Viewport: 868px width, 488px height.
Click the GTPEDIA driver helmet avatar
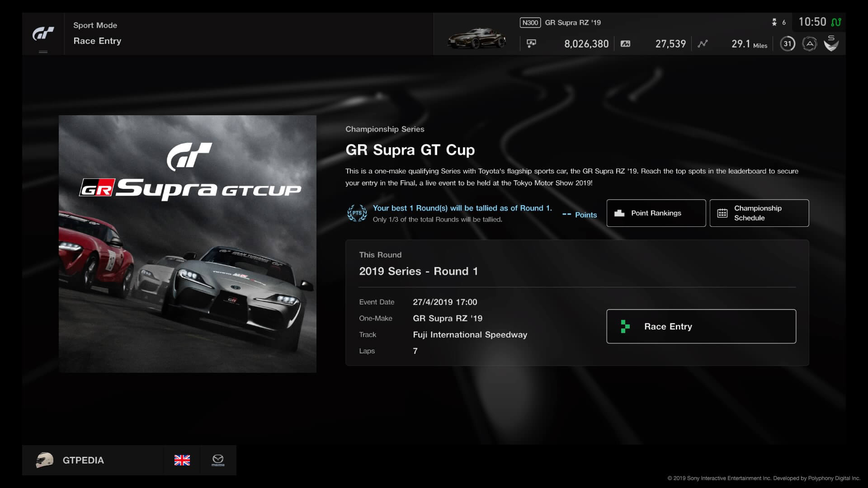pos(44,460)
